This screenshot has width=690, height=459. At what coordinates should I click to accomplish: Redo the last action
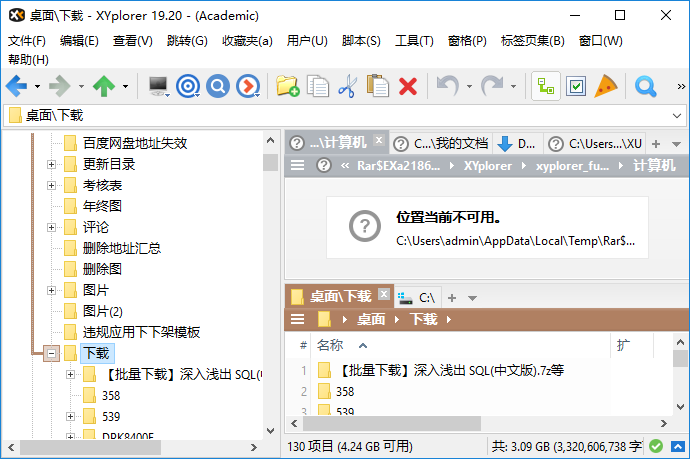(492, 86)
